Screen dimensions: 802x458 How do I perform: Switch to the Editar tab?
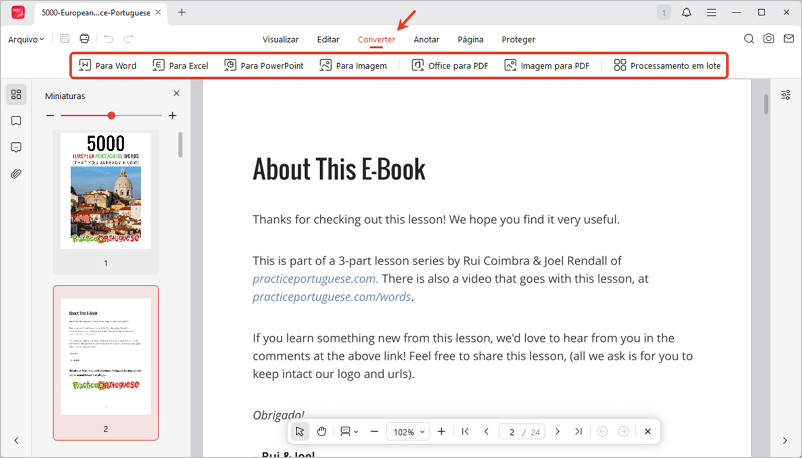tap(328, 39)
